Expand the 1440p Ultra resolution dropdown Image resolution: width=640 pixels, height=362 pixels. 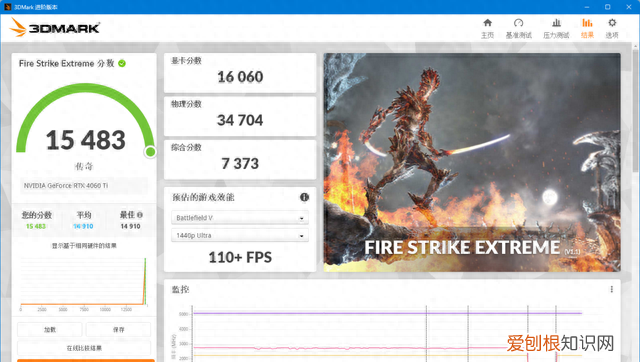click(x=240, y=235)
